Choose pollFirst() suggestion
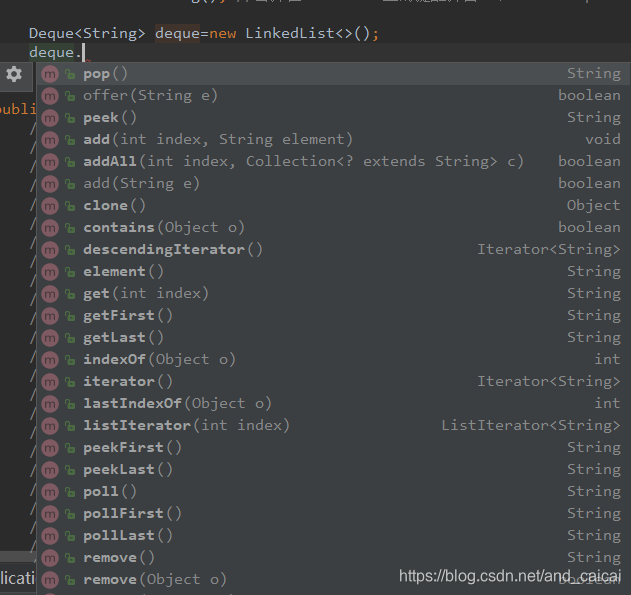Screen dimensions: 631x595 [333, 514]
